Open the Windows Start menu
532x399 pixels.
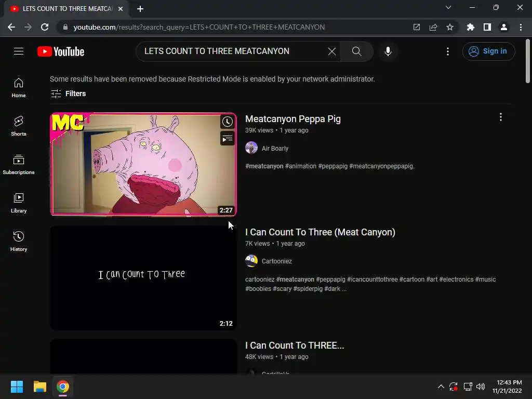coord(17,387)
